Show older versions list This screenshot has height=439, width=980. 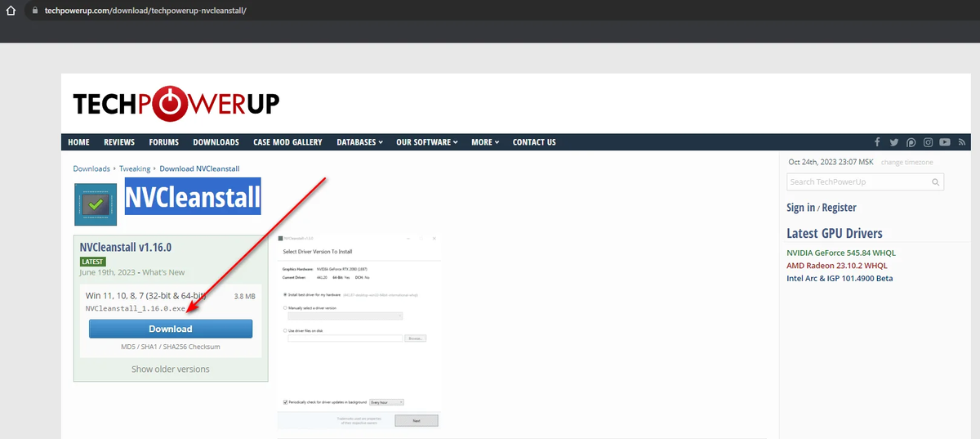point(171,370)
